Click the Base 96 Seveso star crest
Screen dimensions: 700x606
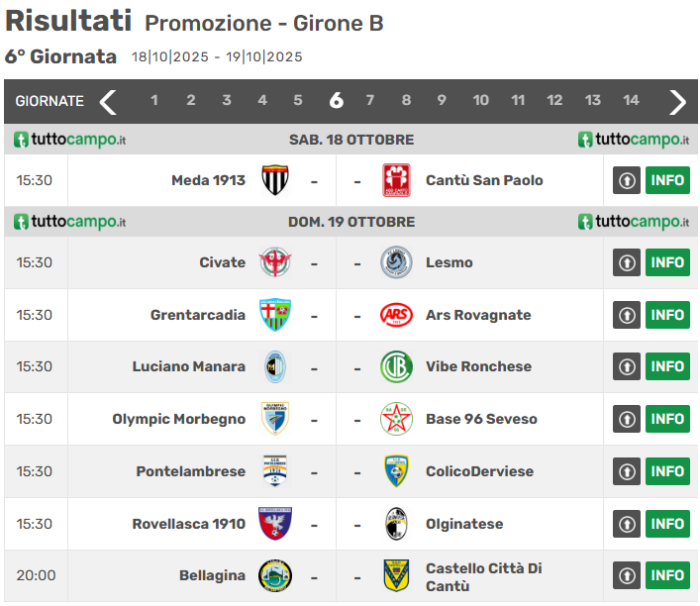(396, 419)
